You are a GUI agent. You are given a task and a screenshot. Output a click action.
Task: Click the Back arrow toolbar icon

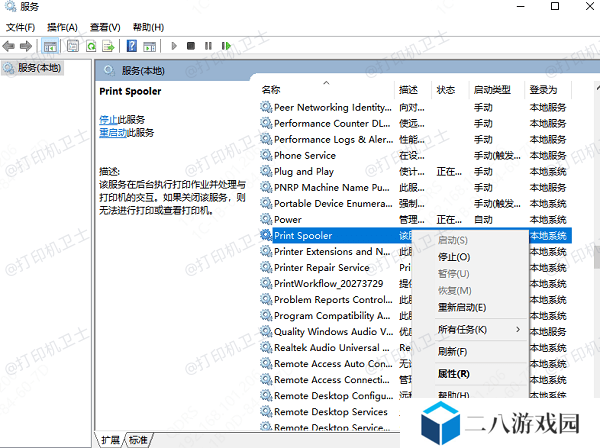pos(8,46)
